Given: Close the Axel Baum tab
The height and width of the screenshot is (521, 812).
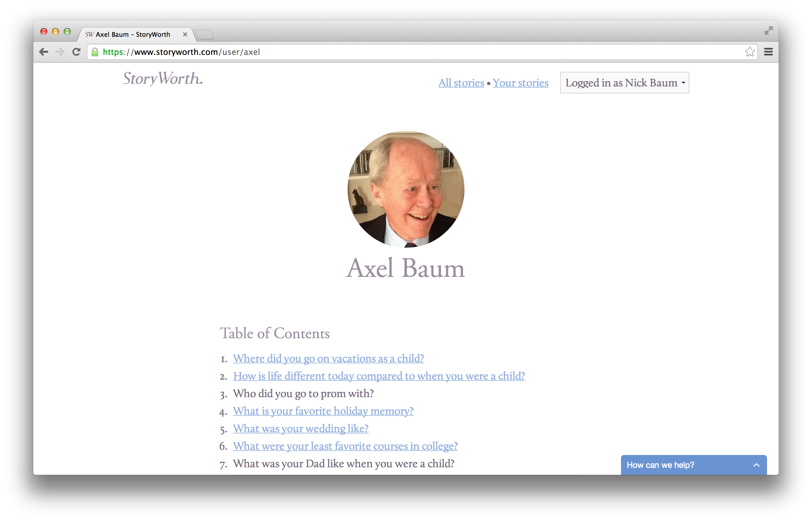Looking at the screenshot, I should pos(185,34).
